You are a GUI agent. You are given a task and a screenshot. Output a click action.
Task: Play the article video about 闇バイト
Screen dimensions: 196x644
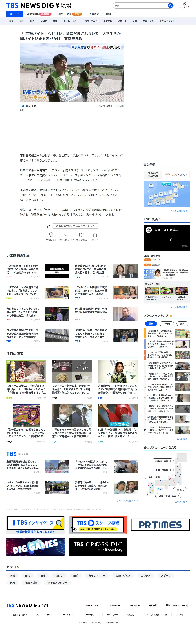click(x=72, y=73)
